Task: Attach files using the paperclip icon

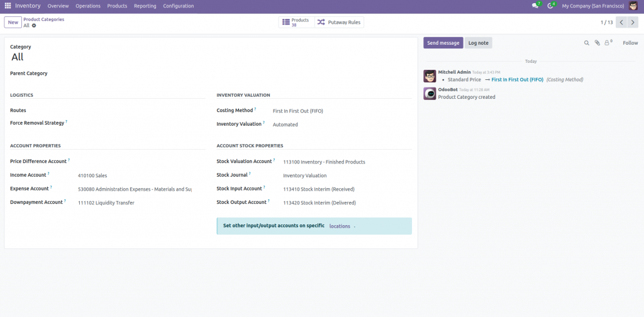Action: tap(597, 43)
